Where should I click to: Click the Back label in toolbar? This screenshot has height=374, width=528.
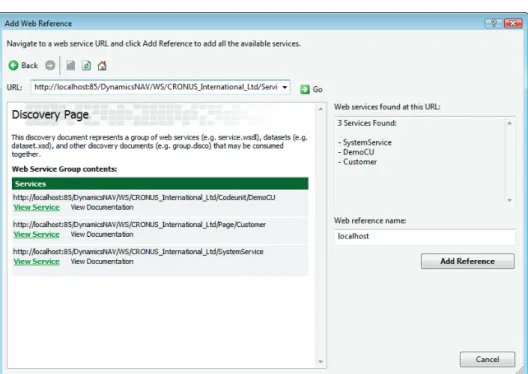point(29,65)
